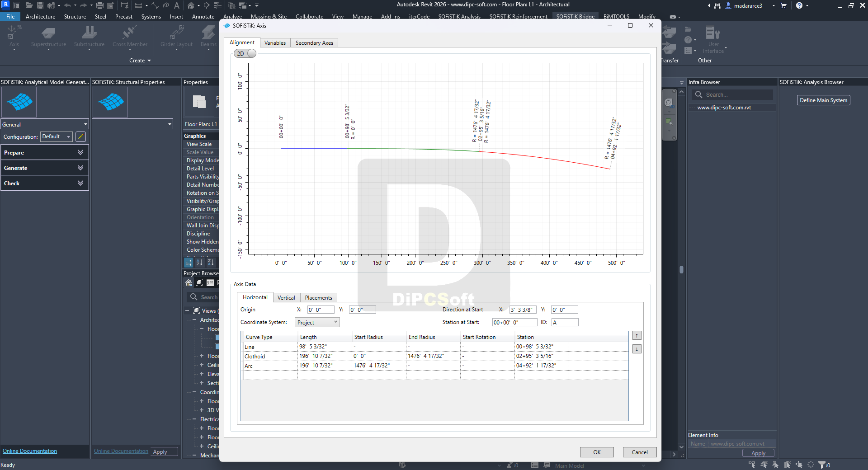Open the Coordinate System Project dropdown
Image resolution: width=868 pixels, height=470 pixels.
tap(317, 322)
